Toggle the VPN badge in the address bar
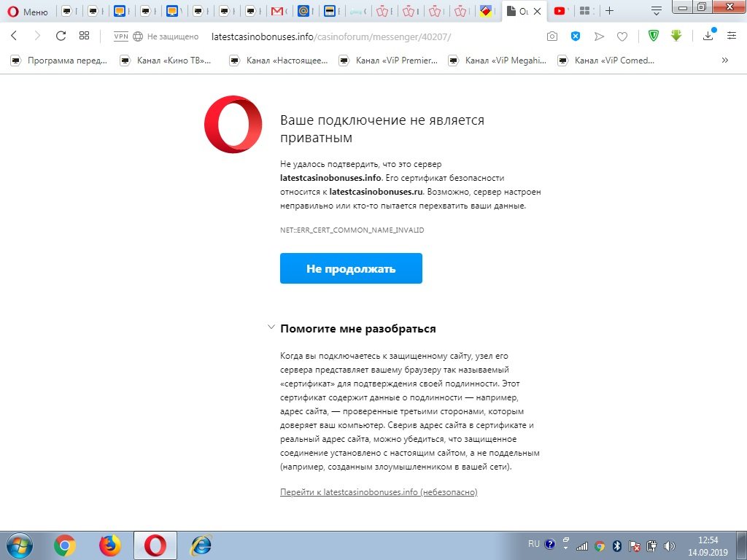747x560 pixels. pos(121,36)
